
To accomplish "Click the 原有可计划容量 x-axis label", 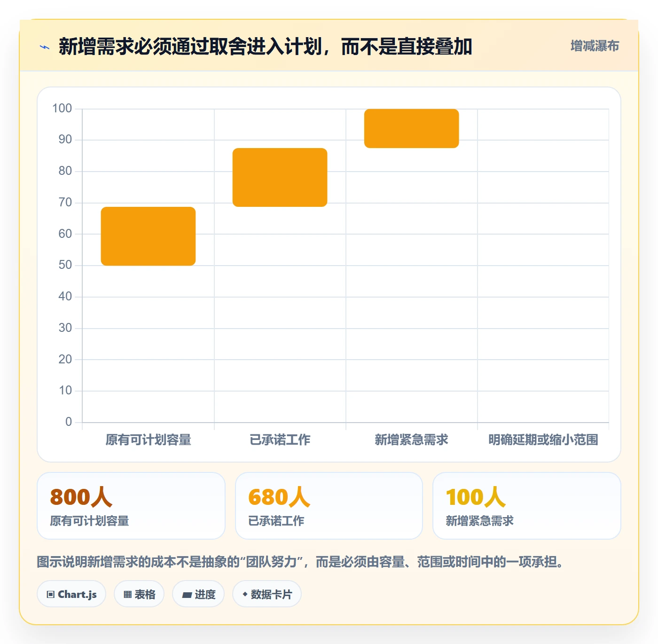I will pyautogui.click(x=148, y=440).
